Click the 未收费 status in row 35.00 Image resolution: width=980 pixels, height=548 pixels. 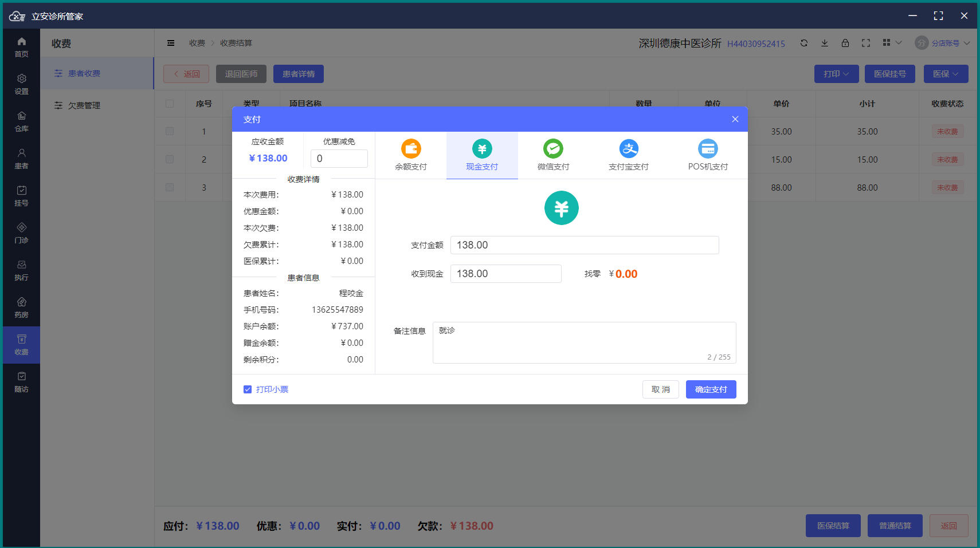click(x=947, y=131)
